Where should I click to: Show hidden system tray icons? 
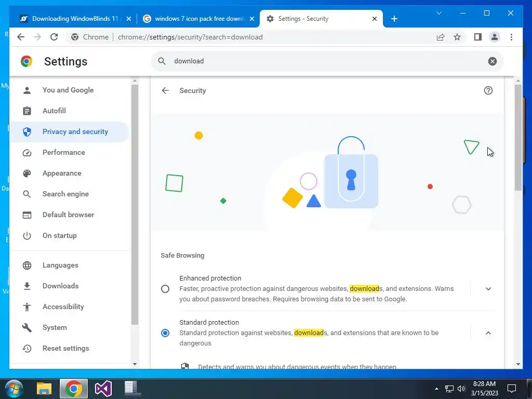[436, 389]
